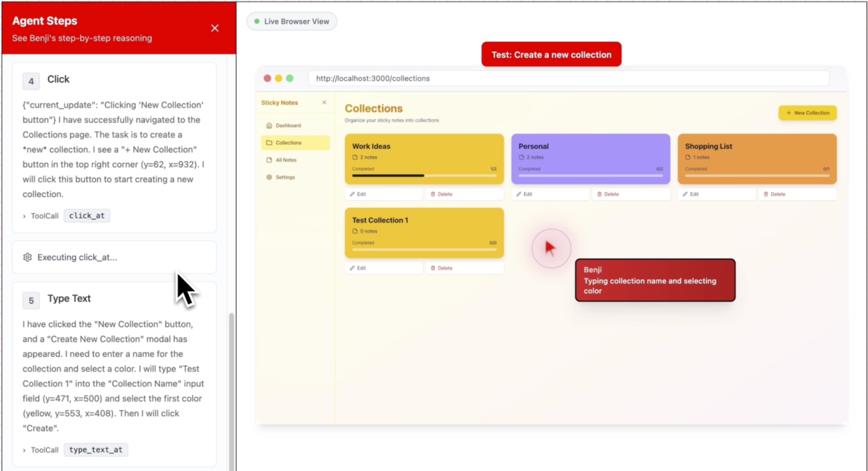868x471 pixels.
Task: Click the Dashboard home icon
Action: [269, 125]
